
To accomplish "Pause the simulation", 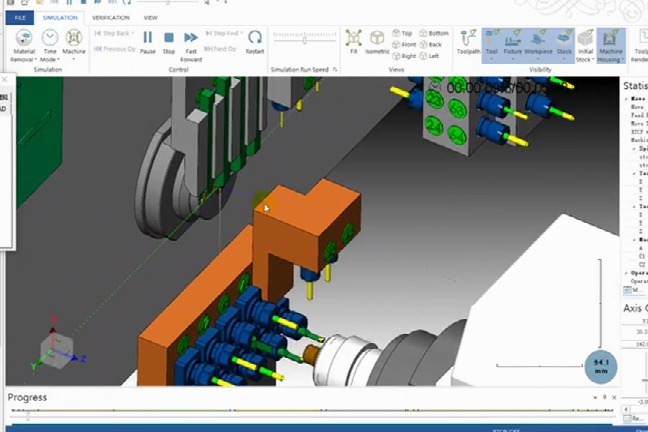I will (148, 43).
